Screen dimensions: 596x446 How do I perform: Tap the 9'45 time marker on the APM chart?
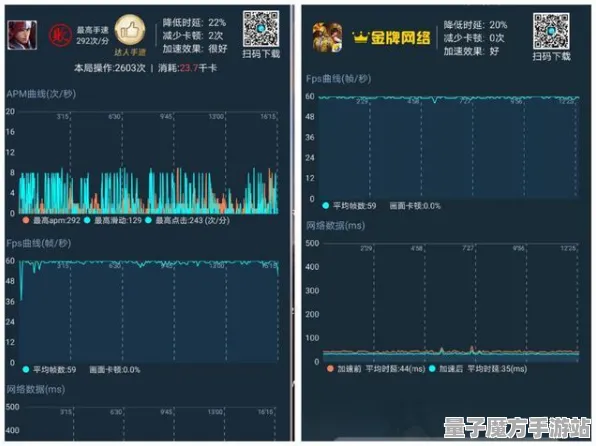tap(166, 116)
